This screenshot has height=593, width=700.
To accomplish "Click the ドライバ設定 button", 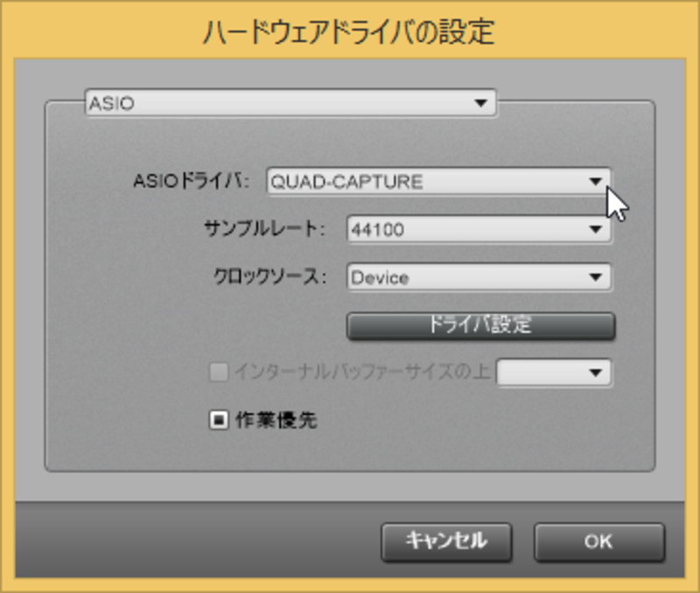I will pos(480,325).
